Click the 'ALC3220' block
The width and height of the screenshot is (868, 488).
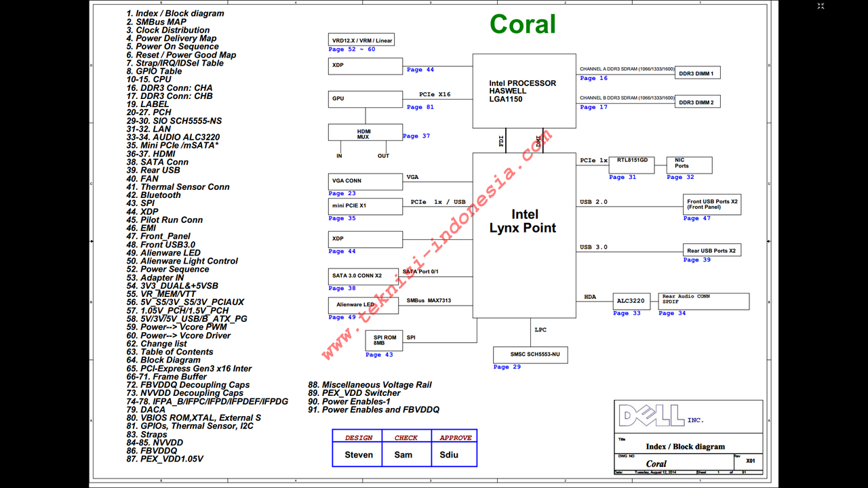point(632,301)
